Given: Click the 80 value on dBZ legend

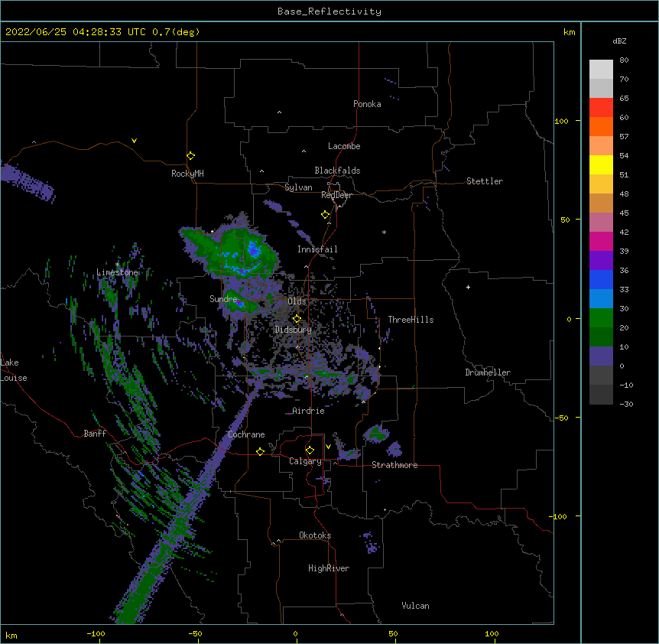Looking at the screenshot, I should (x=624, y=60).
